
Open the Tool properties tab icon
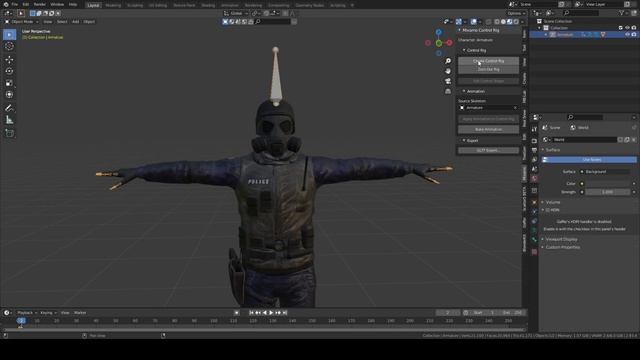[x=534, y=129]
